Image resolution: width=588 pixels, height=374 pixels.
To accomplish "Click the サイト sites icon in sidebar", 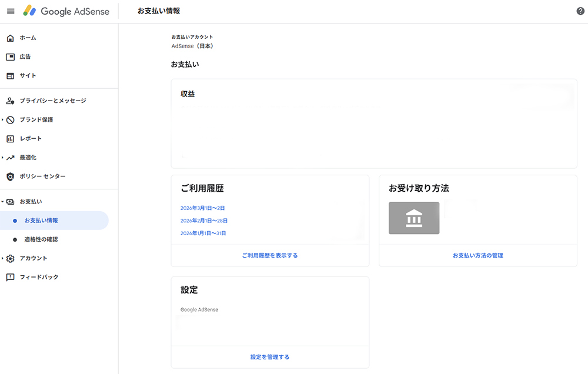I will coord(10,76).
